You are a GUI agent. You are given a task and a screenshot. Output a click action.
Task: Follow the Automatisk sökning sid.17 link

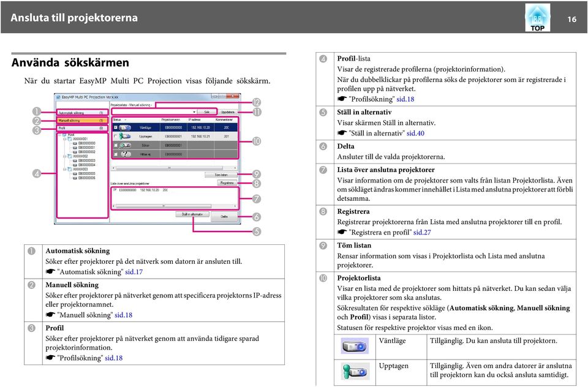pyautogui.click(x=134, y=272)
